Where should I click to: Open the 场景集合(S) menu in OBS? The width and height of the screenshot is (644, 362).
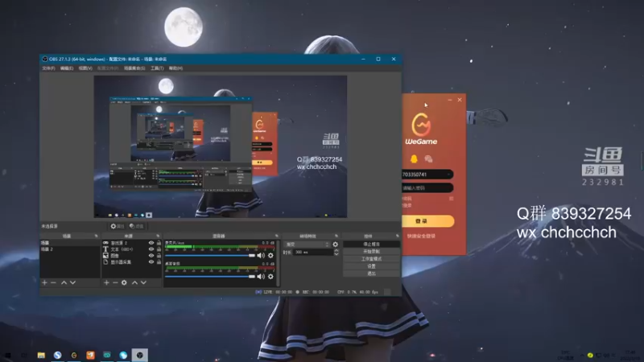[x=134, y=68]
